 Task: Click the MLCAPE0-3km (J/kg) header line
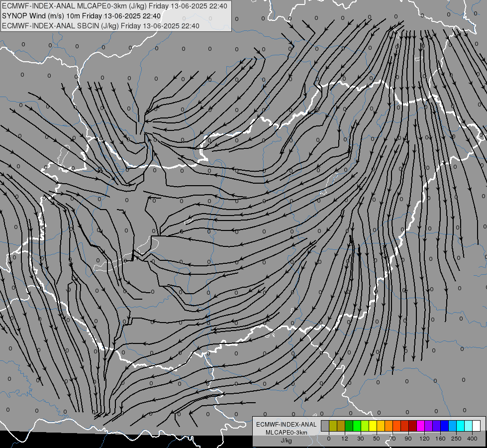point(114,6)
